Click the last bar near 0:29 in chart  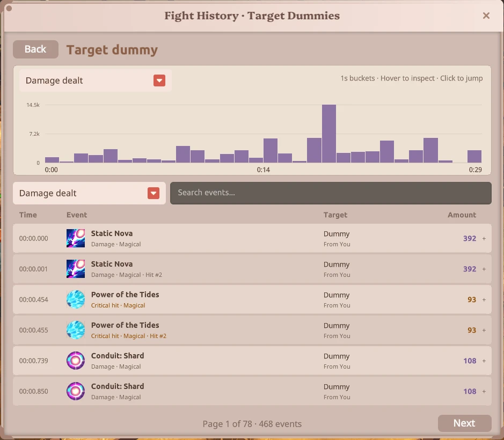coord(474,156)
